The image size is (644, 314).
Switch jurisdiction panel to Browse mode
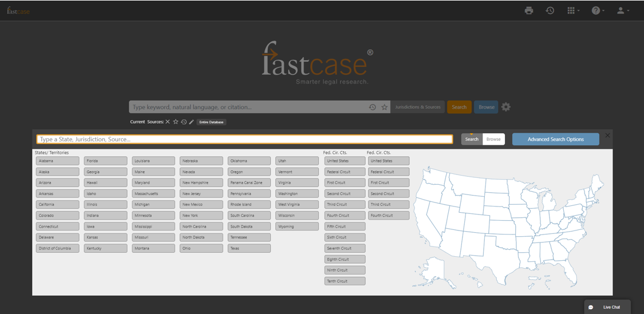tap(493, 139)
